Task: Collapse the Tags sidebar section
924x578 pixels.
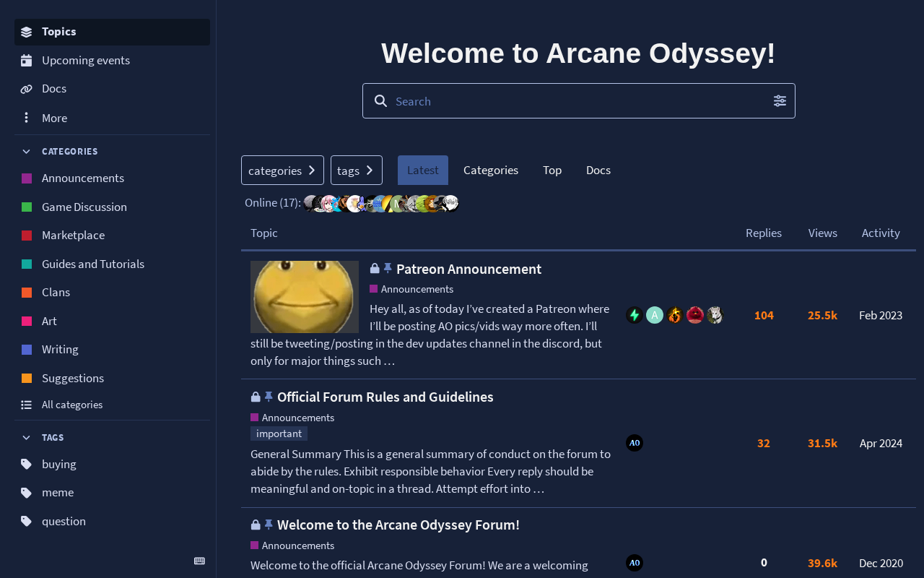Action: coord(27,438)
